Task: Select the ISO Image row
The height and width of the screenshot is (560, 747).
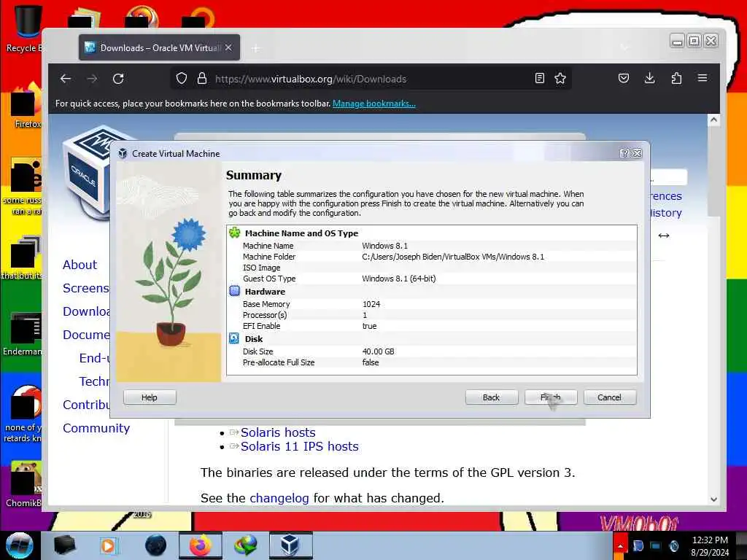Action: point(432,268)
